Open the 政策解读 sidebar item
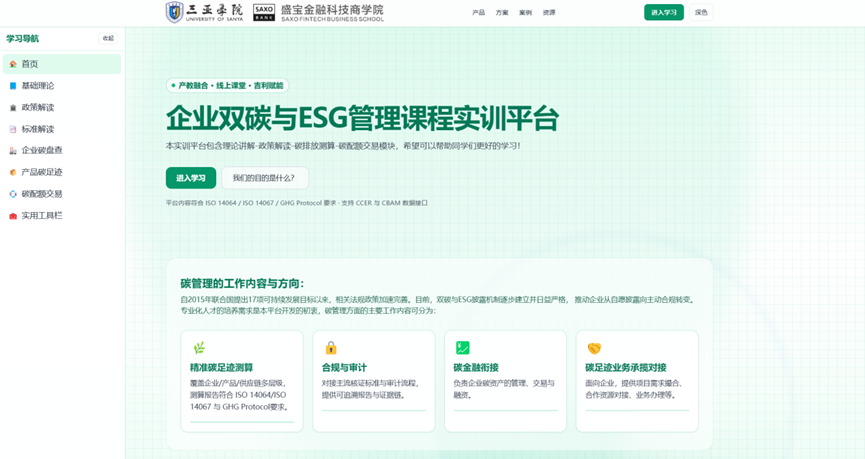This screenshot has height=459, width=865. click(38, 108)
